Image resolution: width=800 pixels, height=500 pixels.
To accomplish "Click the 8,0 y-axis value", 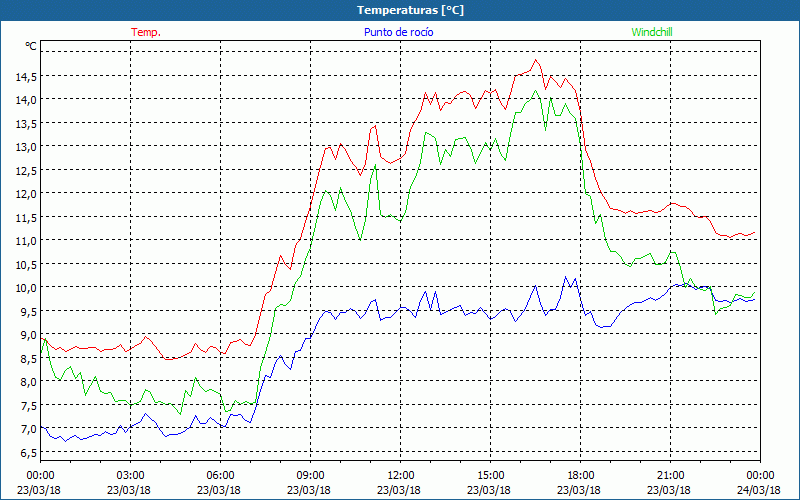I will coord(29,382).
